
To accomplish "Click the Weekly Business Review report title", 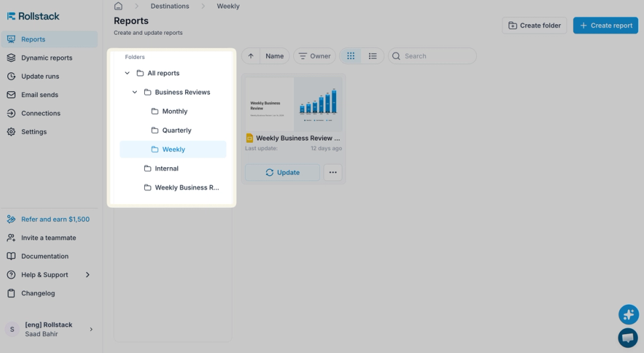I will (298, 138).
